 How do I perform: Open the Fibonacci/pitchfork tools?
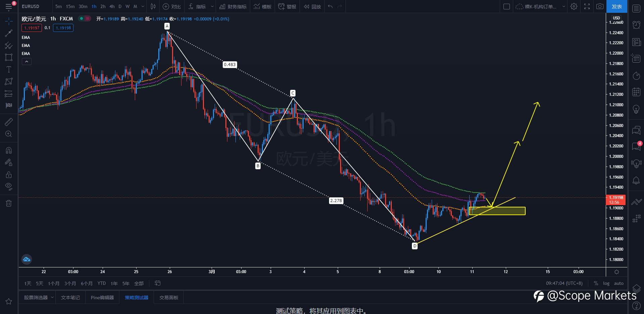[9, 45]
